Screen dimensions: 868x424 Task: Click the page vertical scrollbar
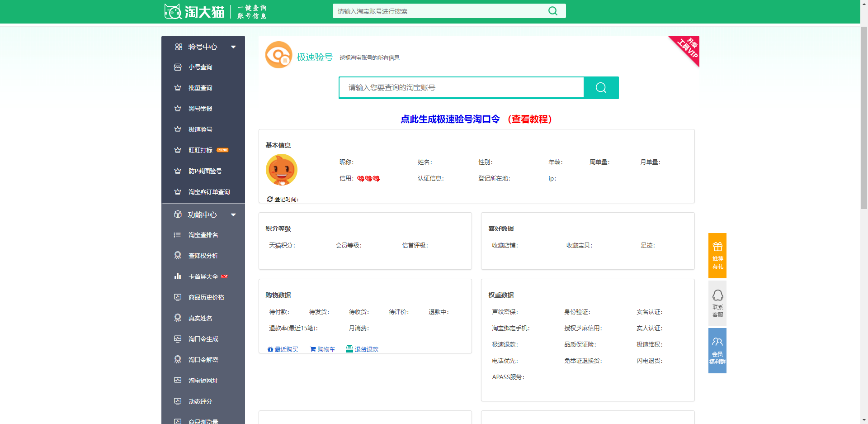coord(864,118)
